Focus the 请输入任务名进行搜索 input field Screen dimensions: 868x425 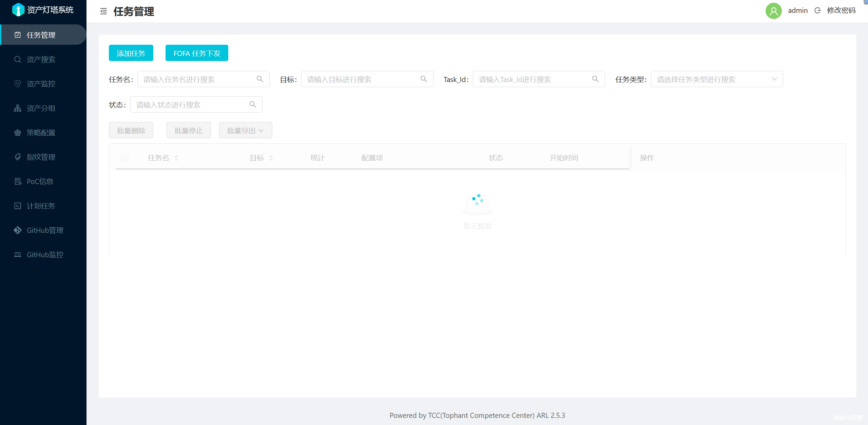[x=197, y=79]
